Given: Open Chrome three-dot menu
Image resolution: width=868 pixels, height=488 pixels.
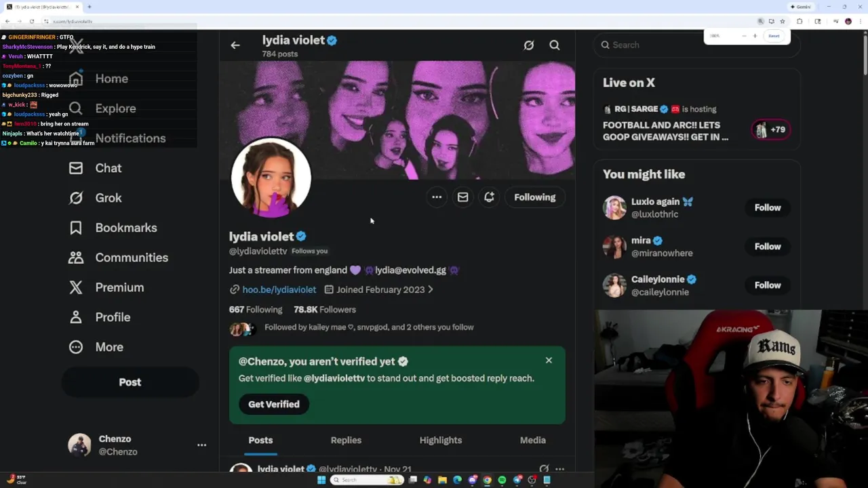Looking at the screenshot, I should (x=861, y=21).
